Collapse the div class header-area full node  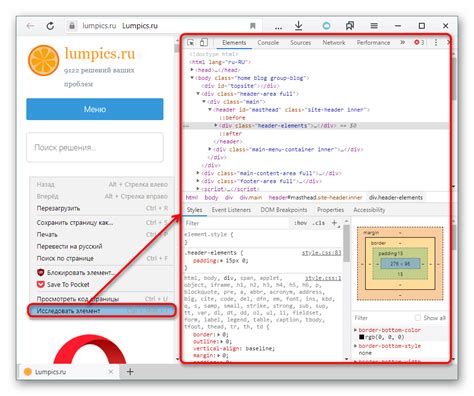(x=198, y=94)
